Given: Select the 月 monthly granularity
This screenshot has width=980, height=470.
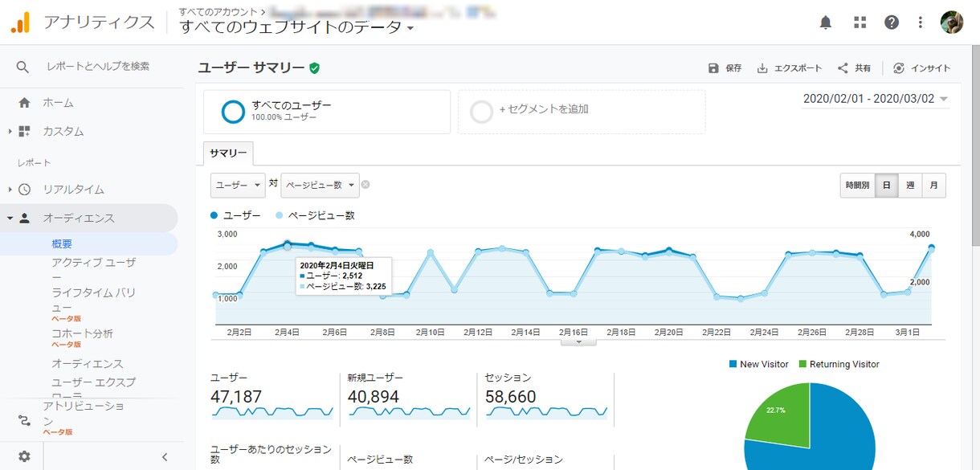Looking at the screenshot, I should 933,186.
